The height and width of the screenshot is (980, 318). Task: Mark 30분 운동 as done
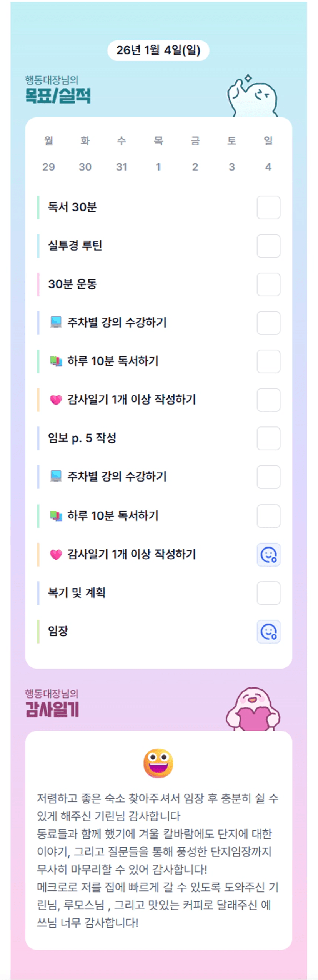[x=268, y=284]
